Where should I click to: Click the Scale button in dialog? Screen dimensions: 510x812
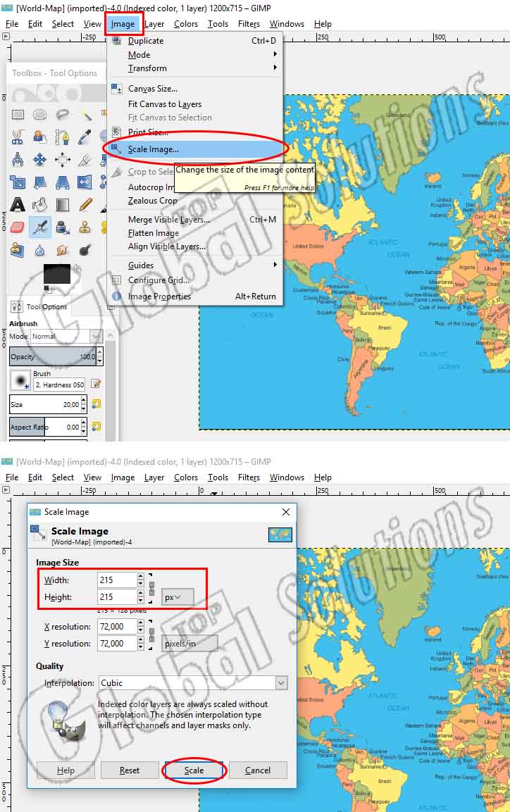(194, 770)
